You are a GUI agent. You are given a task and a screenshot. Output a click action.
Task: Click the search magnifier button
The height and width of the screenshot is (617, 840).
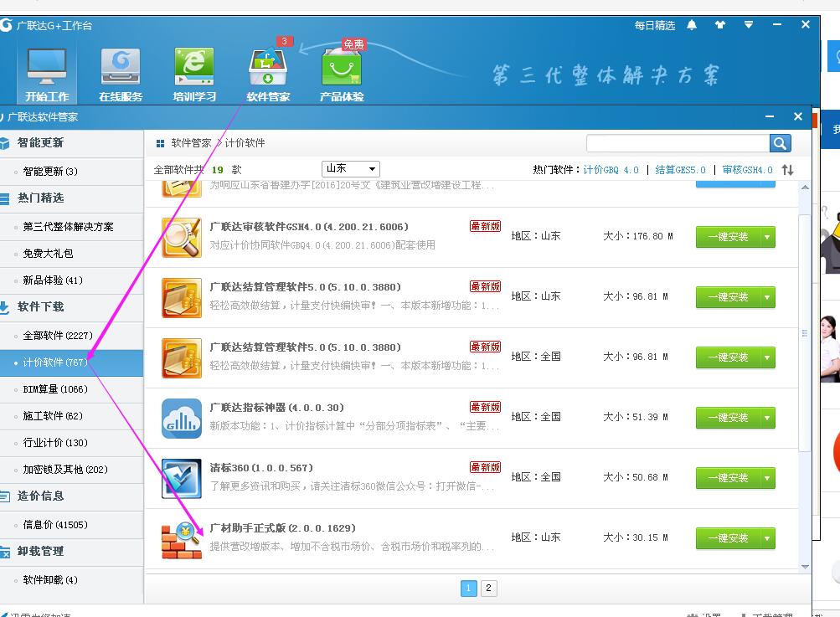[x=780, y=143]
